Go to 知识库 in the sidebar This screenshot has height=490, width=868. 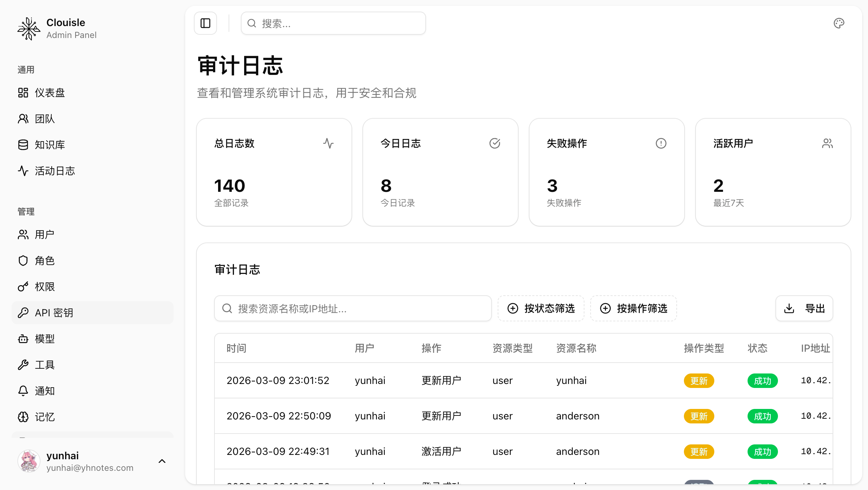pos(50,145)
